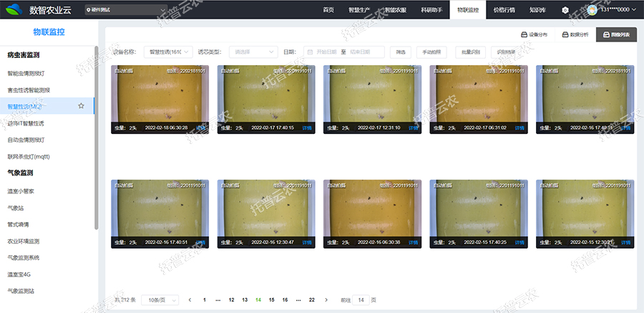The image size is (644, 313).
Task: Switch to 数据分析 view
Action: point(575,34)
